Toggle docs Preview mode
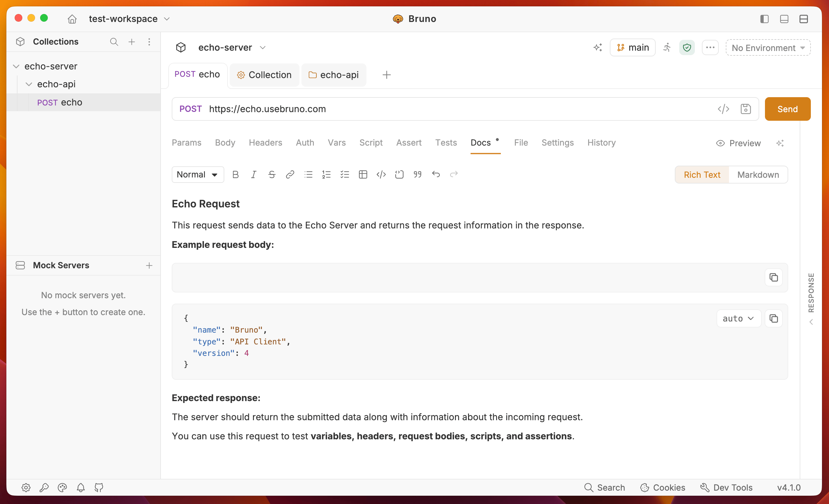The height and width of the screenshot is (504, 829). point(739,143)
